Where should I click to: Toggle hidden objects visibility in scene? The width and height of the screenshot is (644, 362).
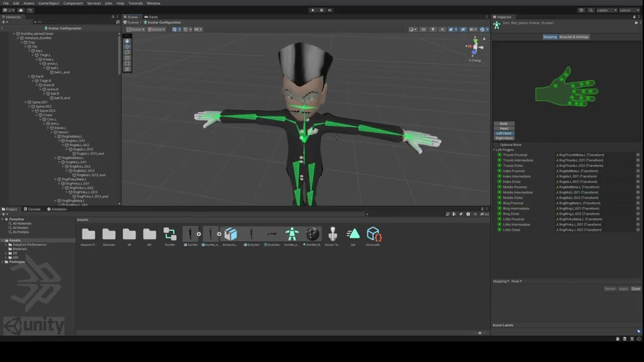click(463, 29)
